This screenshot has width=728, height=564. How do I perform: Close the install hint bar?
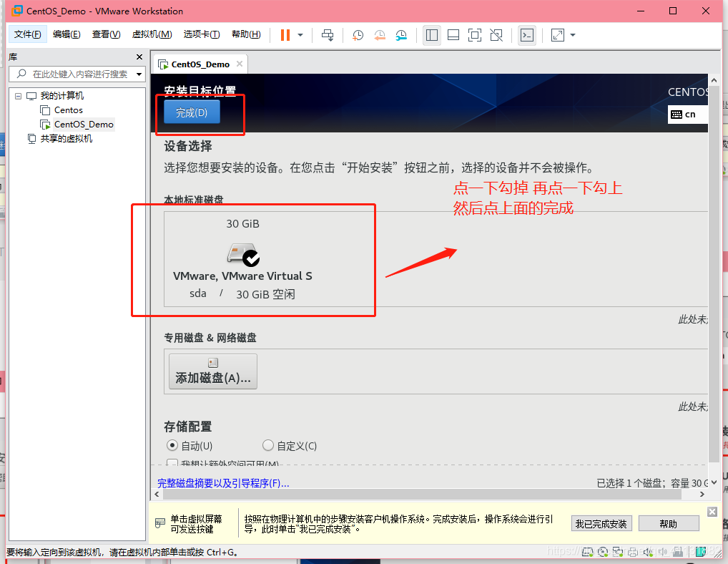[712, 512]
